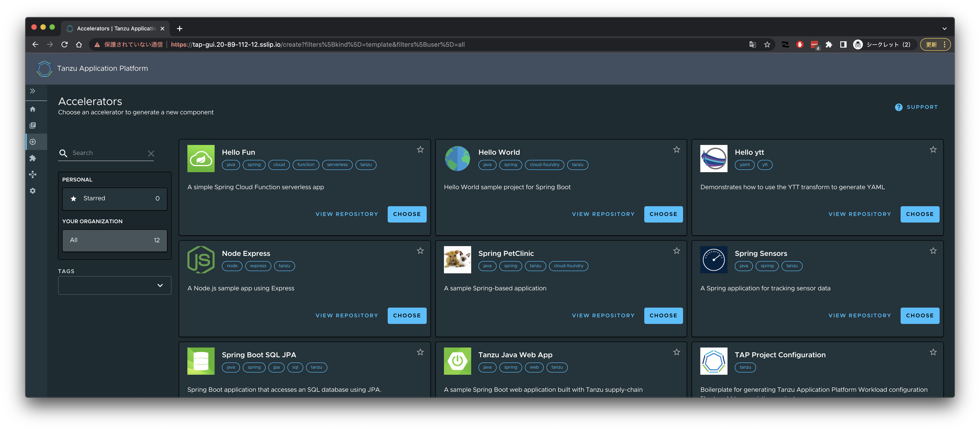Click the express tag on Node Express
The image size is (980, 431).
tap(258, 266)
